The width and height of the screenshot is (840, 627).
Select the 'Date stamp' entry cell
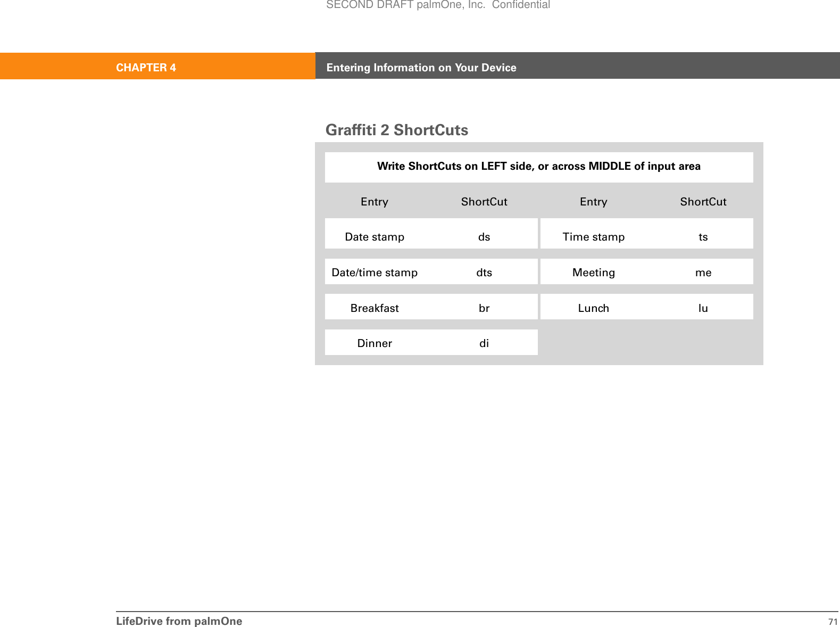coord(375,237)
